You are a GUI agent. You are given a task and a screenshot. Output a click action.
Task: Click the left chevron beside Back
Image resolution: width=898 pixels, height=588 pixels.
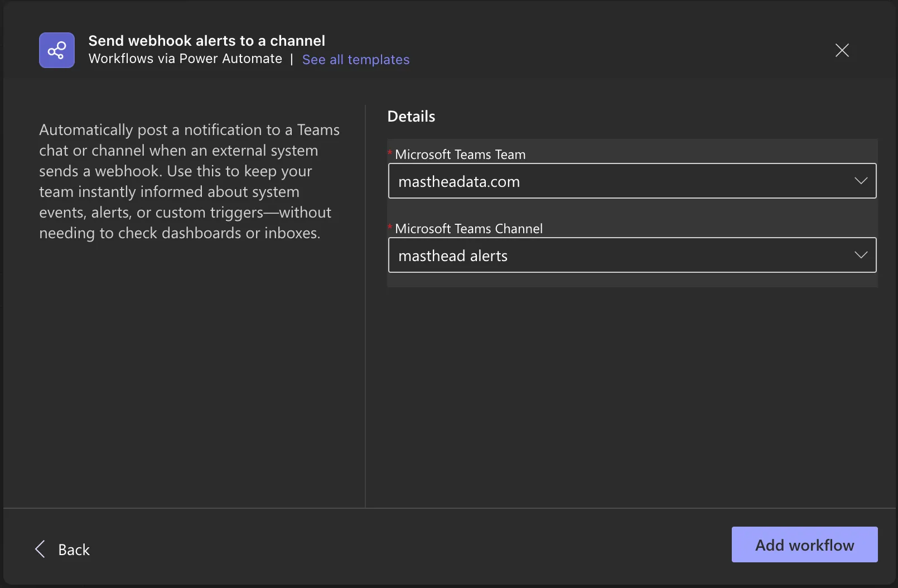[x=40, y=549]
